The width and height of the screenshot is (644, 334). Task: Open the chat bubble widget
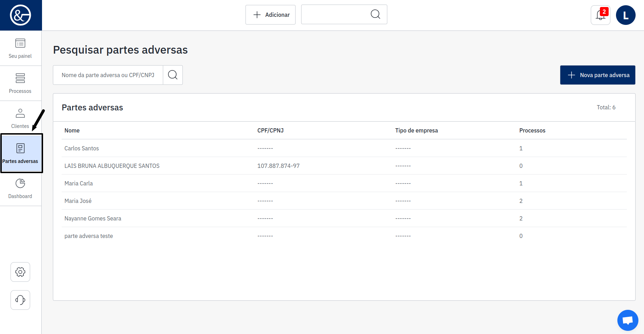coord(628,320)
